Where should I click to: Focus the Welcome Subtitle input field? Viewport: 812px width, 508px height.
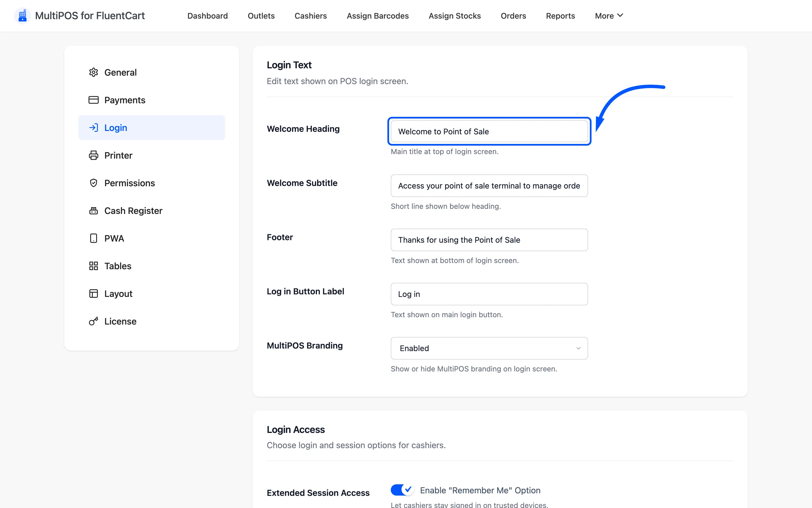pos(489,185)
